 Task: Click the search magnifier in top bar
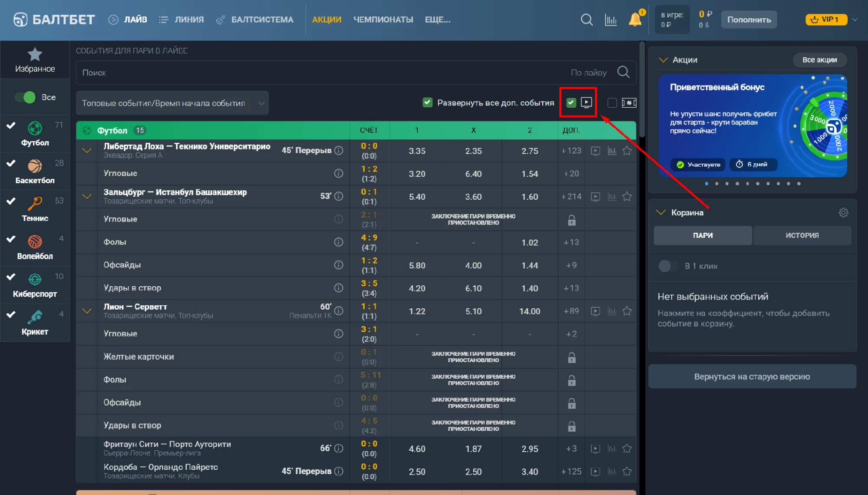(587, 20)
